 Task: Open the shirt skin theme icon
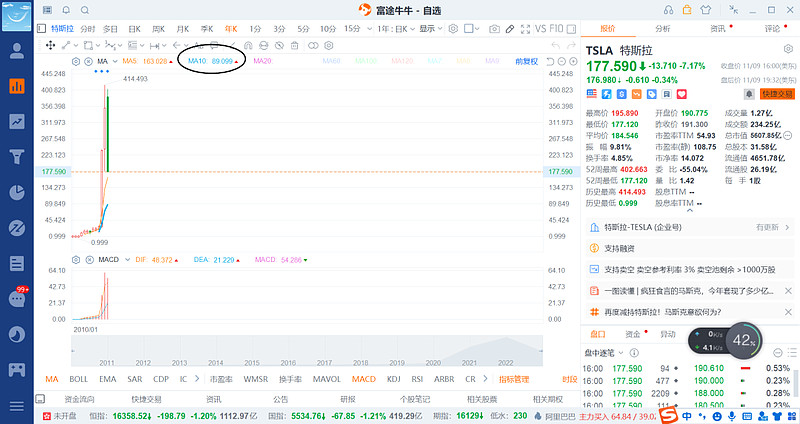[706, 10]
